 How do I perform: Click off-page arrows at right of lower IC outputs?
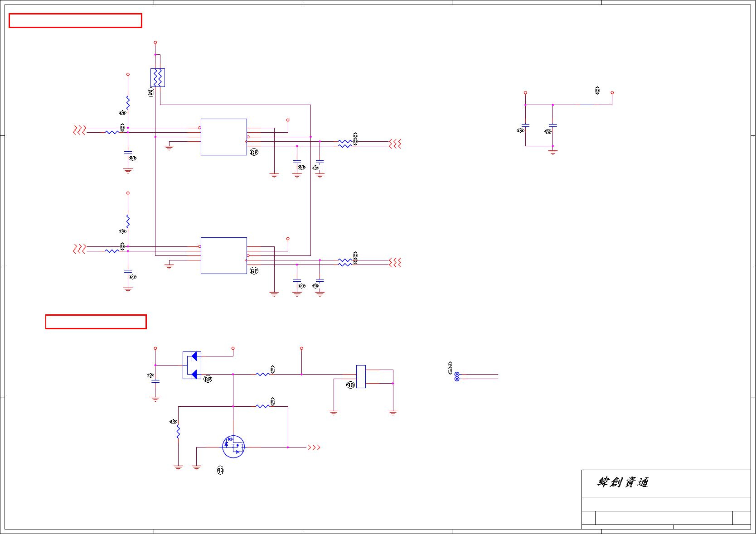coord(395,262)
